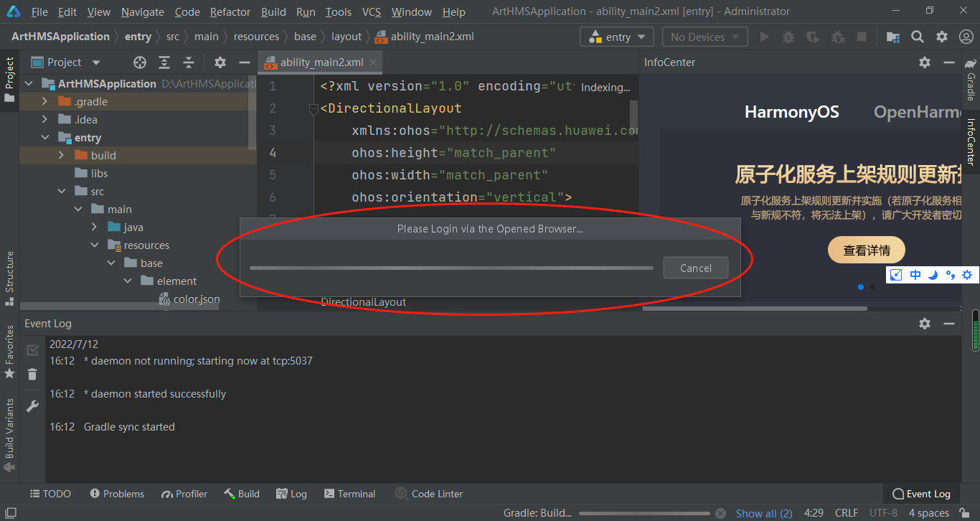Click the user account avatar icon
The image size is (980, 521).
966,37
